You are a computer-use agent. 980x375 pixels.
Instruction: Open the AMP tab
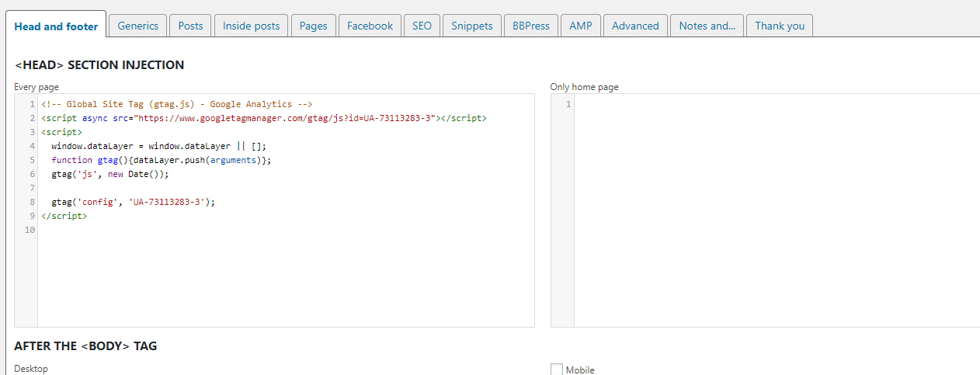tap(580, 26)
